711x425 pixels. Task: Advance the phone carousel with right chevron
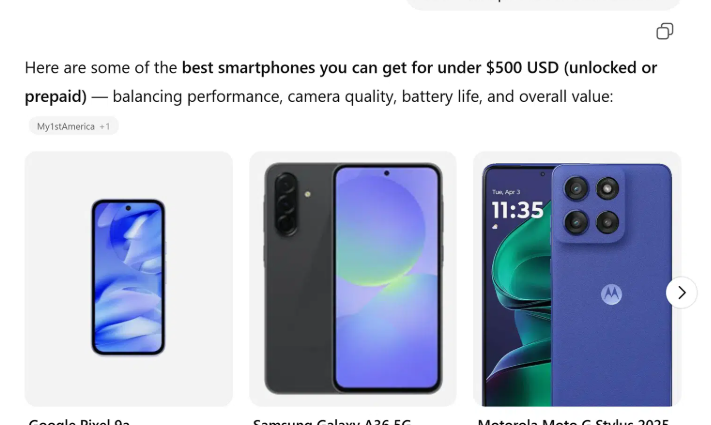coord(681,293)
